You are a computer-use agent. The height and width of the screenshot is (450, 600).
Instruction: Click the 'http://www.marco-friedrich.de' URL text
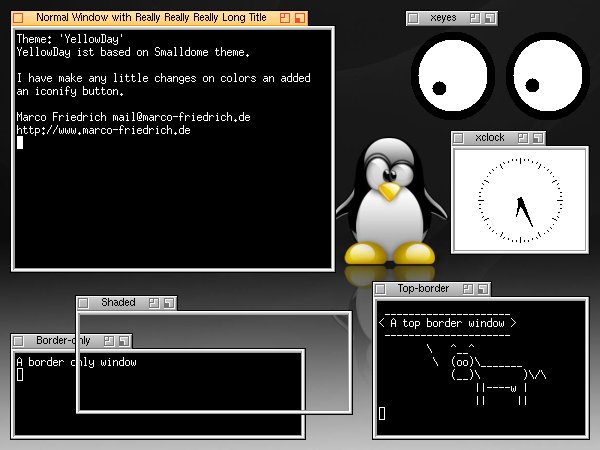pyautogui.click(x=103, y=130)
